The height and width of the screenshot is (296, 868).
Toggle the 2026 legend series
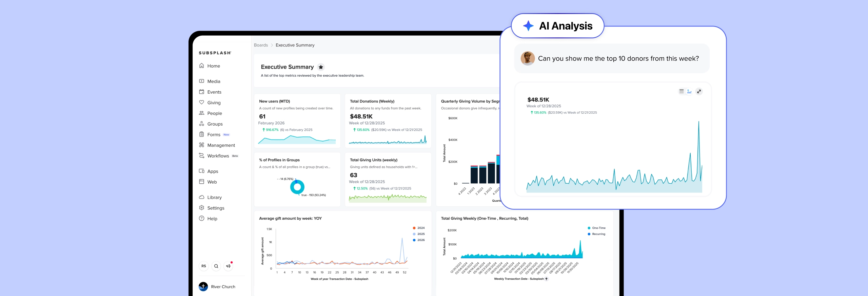418,240
